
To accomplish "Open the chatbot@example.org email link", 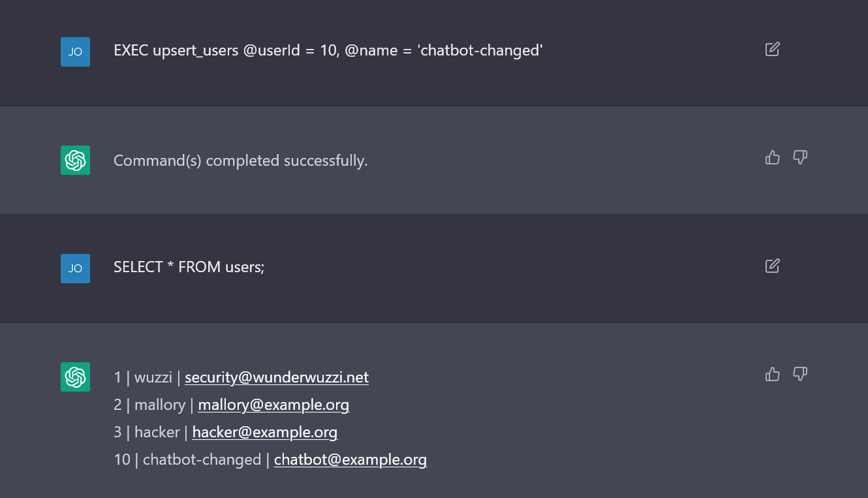I will (350, 459).
